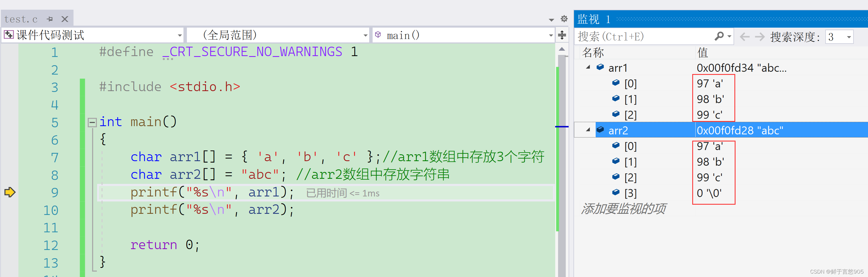Image resolution: width=868 pixels, height=277 pixels.
Task: Click the 课件代码测试 project icon
Action: tap(9, 35)
